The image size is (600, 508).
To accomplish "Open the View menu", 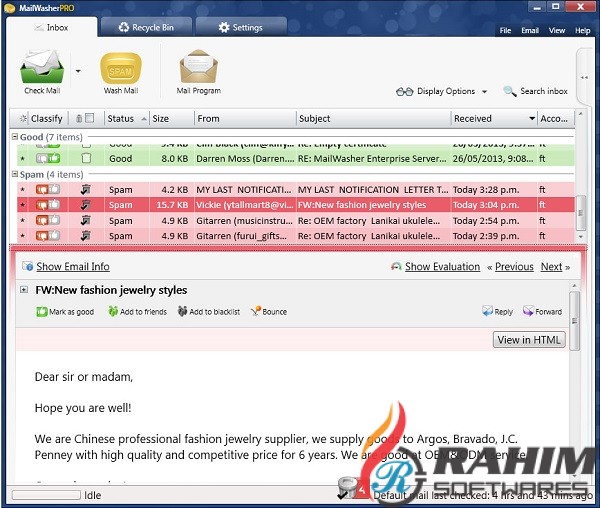I will point(557,31).
